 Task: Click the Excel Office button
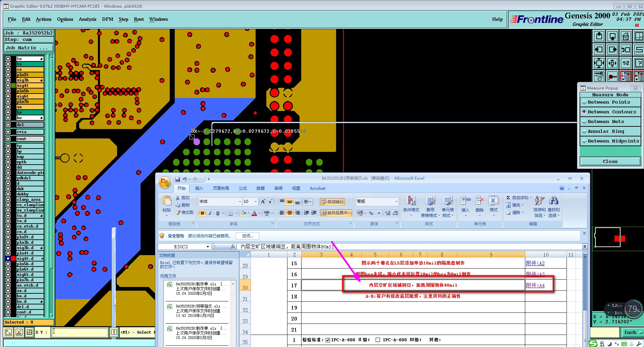coord(165,183)
